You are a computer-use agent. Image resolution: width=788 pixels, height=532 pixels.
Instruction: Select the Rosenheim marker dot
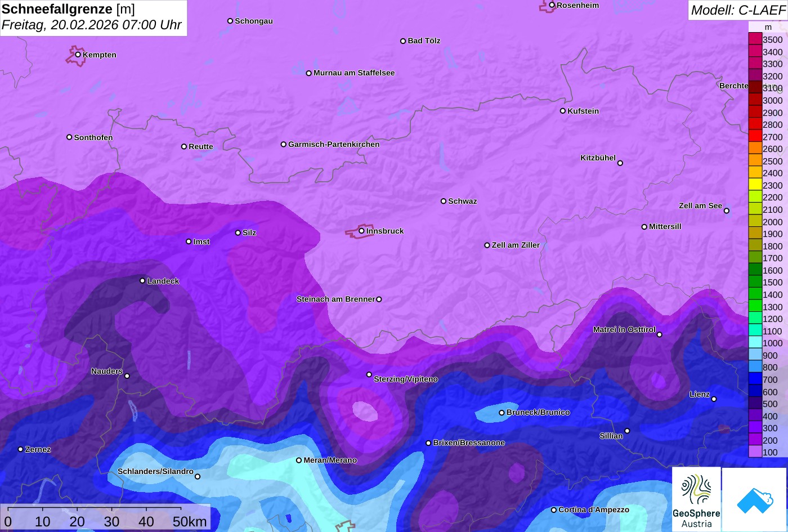[552, 5]
